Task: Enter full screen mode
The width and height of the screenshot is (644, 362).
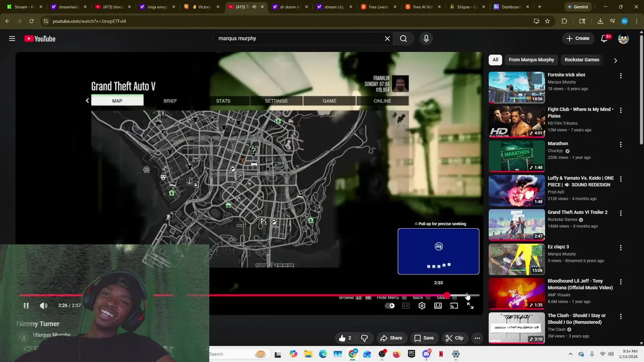Action: coord(470,306)
